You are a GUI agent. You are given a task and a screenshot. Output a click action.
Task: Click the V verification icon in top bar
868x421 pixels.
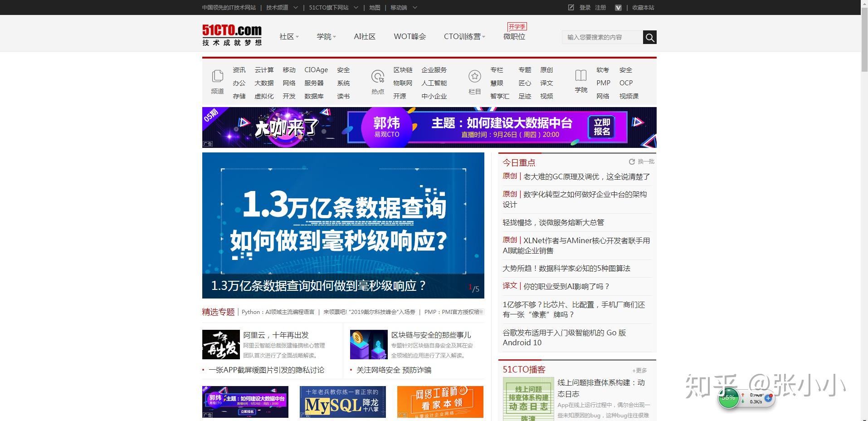click(618, 8)
